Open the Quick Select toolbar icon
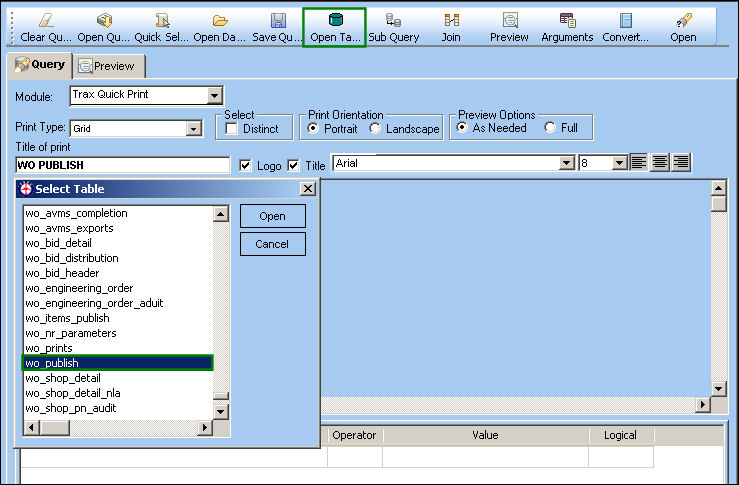 (x=162, y=20)
